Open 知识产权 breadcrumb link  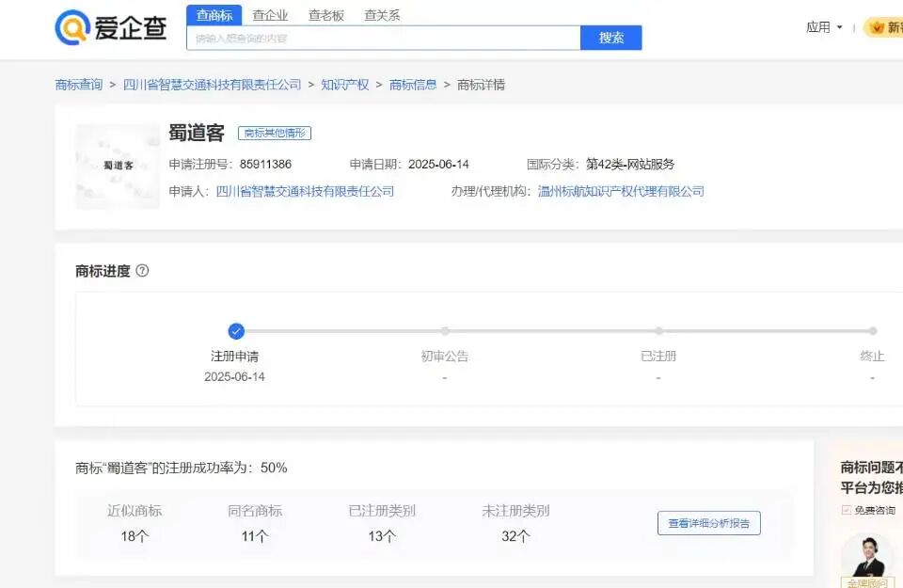click(345, 85)
